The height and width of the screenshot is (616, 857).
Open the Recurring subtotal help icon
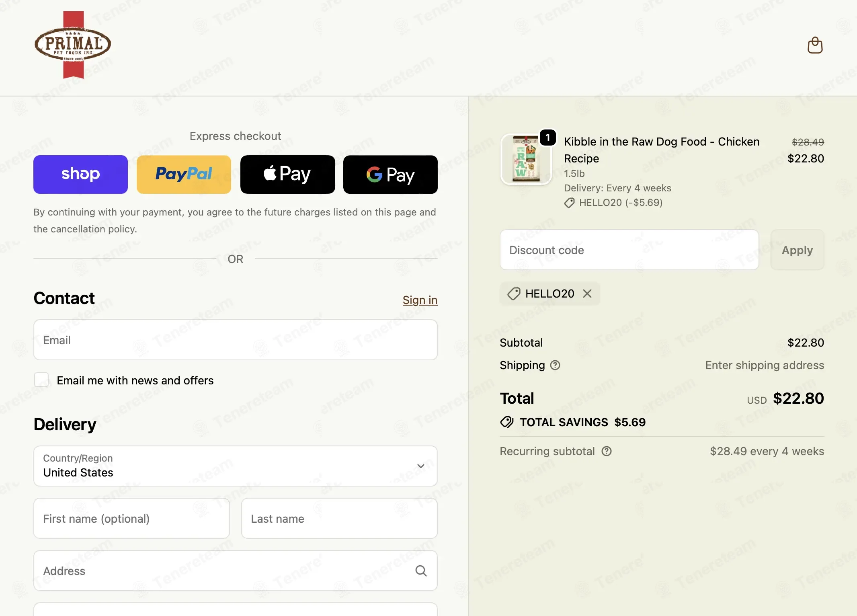[607, 451]
